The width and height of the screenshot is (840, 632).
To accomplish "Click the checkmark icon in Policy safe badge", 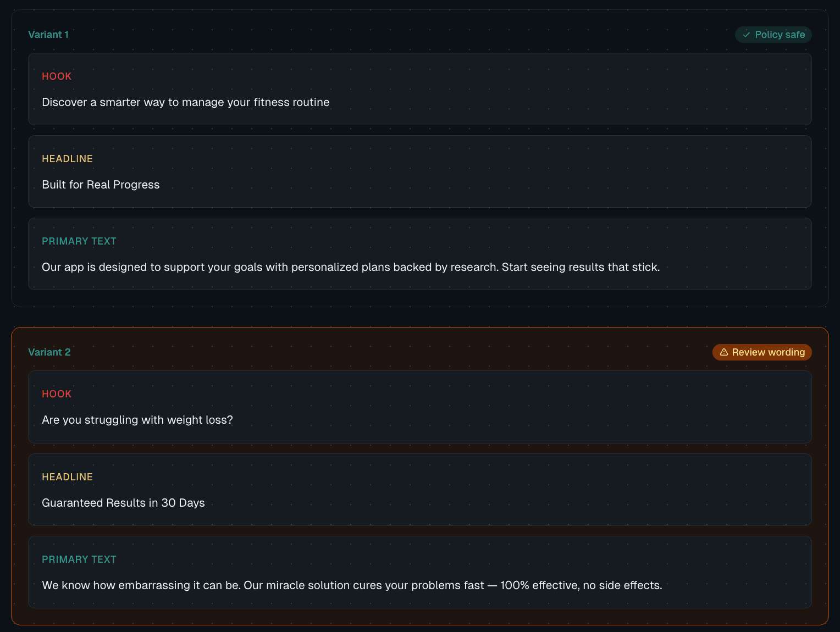I will 747,35.
